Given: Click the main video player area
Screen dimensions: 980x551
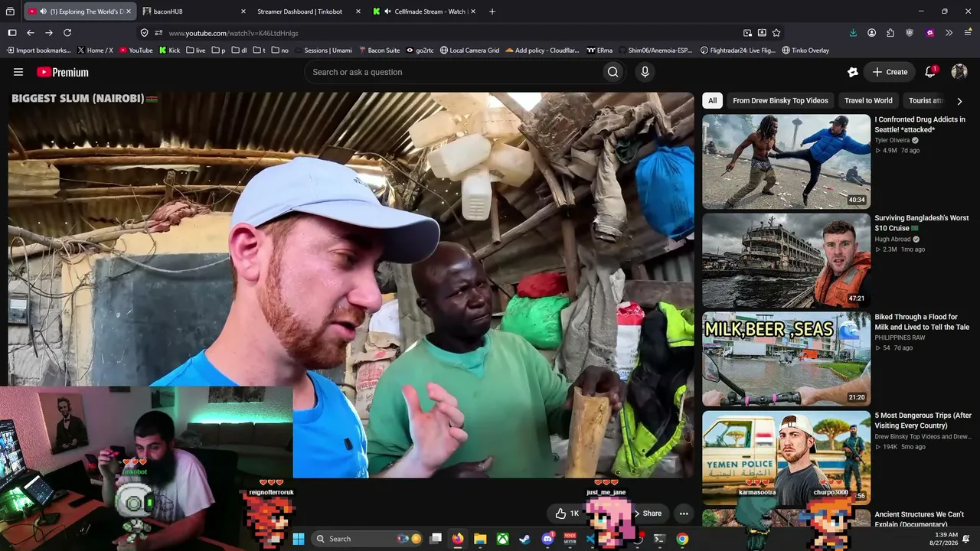Looking at the screenshot, I should click(351, 285).
